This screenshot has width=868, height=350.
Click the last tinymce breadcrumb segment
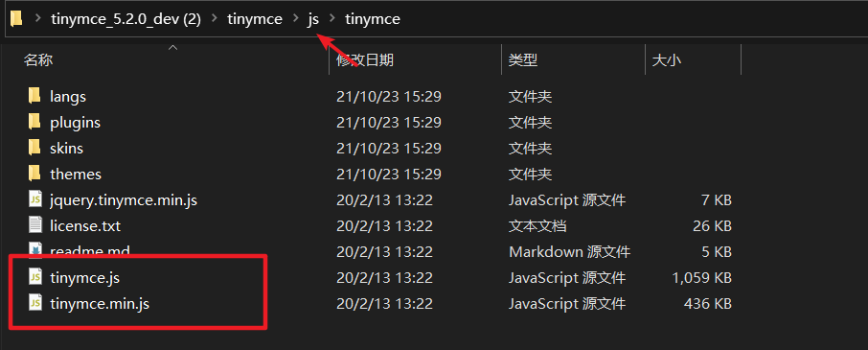pos(373,19)
